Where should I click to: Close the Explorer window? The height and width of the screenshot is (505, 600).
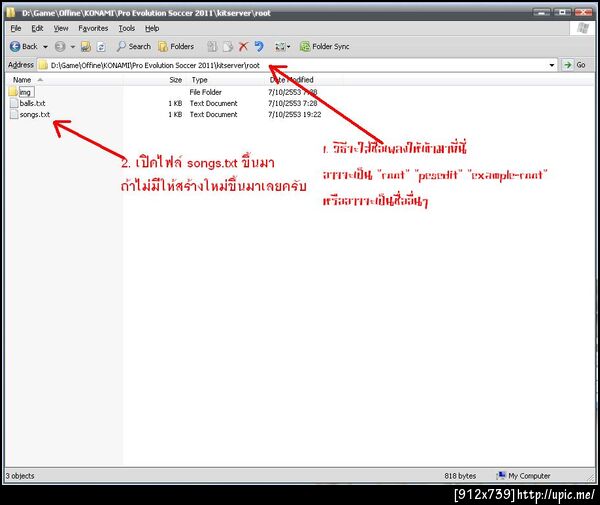point(584,13)
